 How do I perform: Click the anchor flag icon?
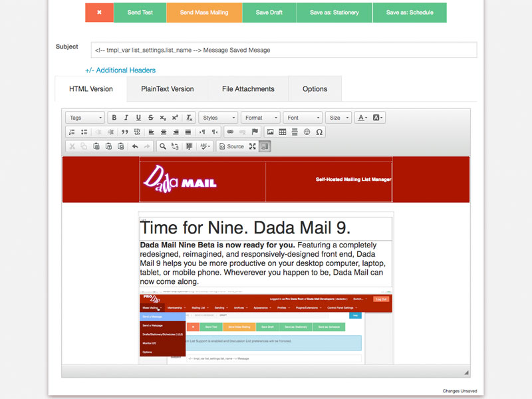(x=255, y=132)
